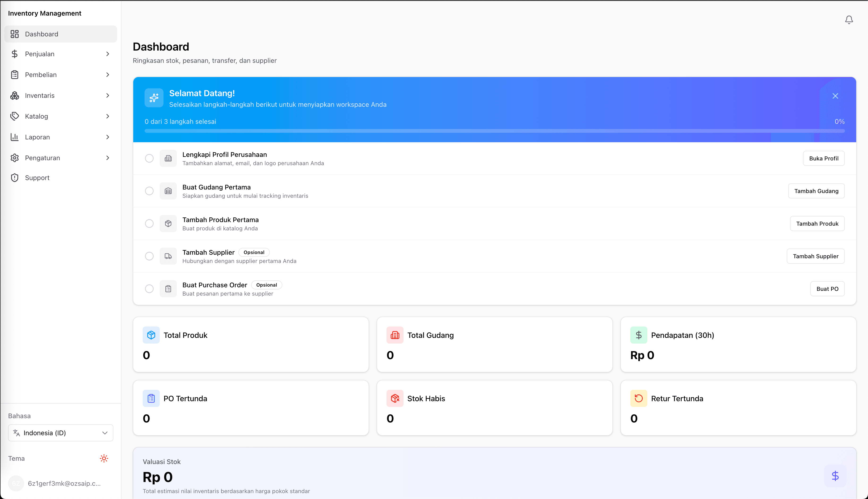Click the Inventaris boxes icon
This screenshot has width=868, height=499.
[14, 96]
